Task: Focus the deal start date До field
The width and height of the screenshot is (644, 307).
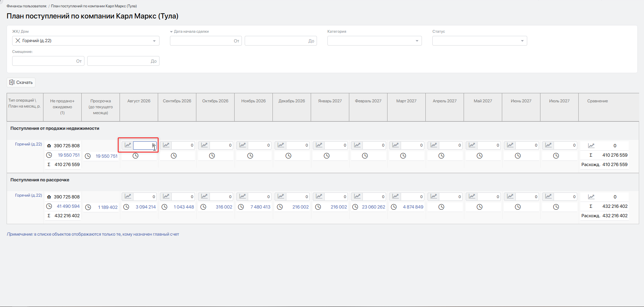Action: coord(281,41)
